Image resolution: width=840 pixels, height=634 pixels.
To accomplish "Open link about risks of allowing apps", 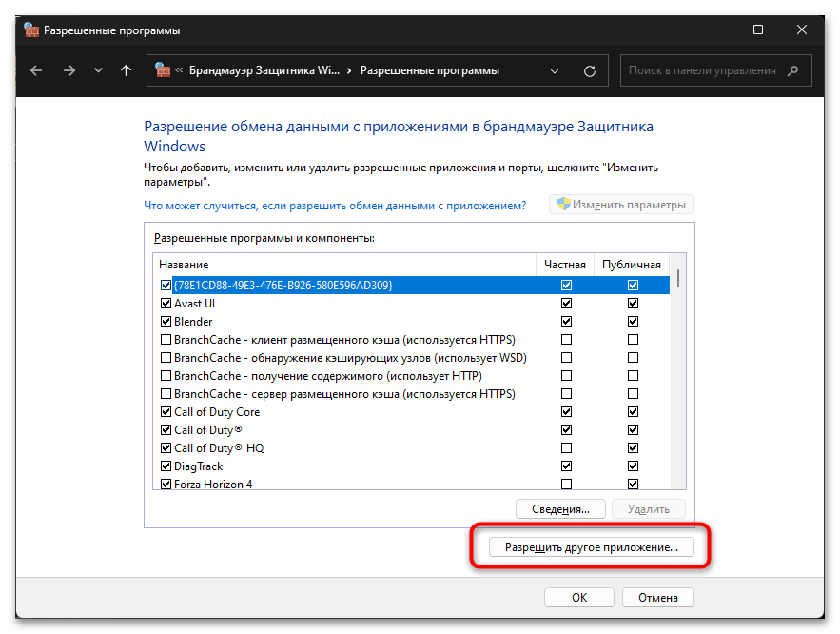I will click(x=334, y=205).
